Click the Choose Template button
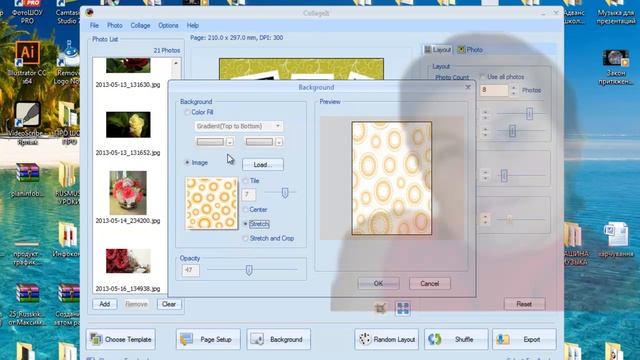 tap(121, 339)
